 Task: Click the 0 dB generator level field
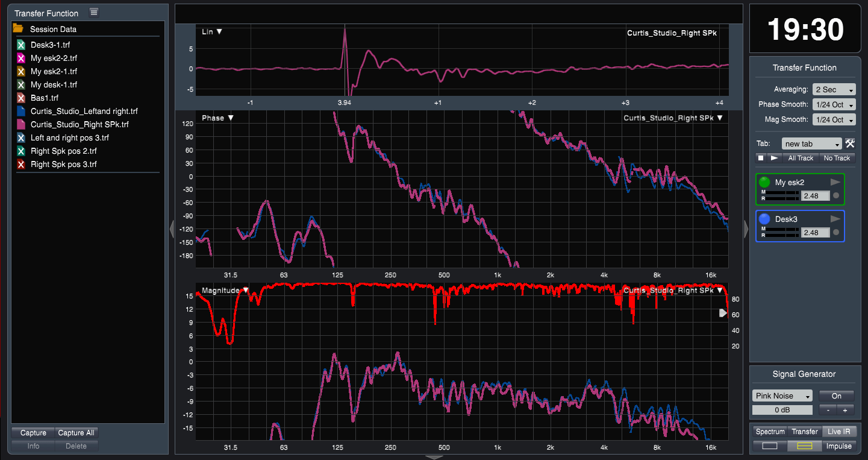coord(782,410)
